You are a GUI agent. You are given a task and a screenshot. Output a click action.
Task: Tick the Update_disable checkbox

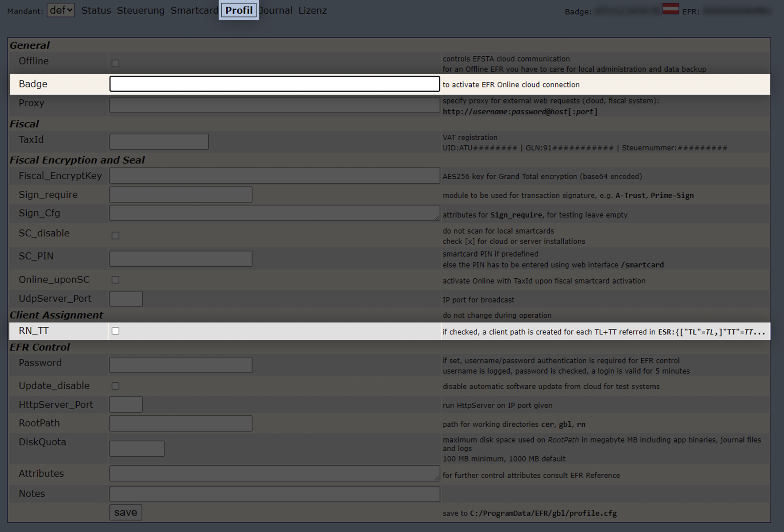tap(115, 386)
